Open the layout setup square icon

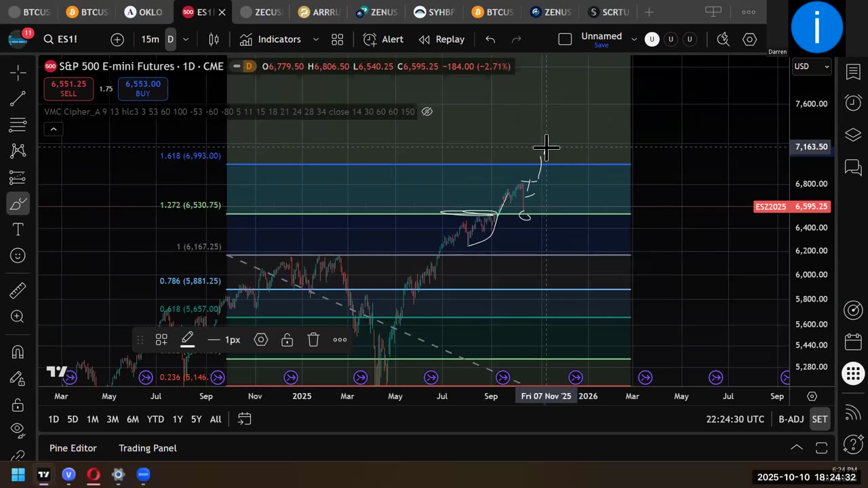tap(565, 39)
